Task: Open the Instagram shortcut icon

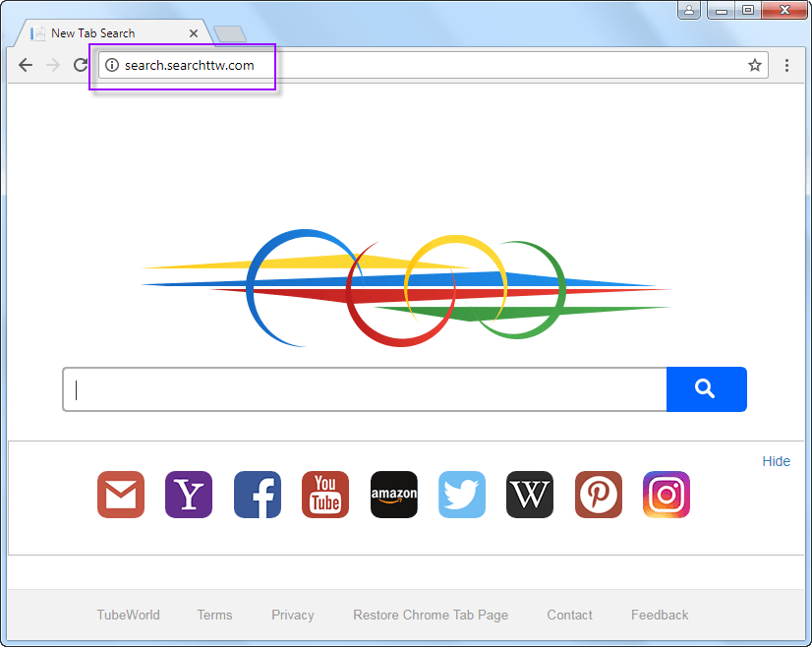Action: (x=667, y=495)
